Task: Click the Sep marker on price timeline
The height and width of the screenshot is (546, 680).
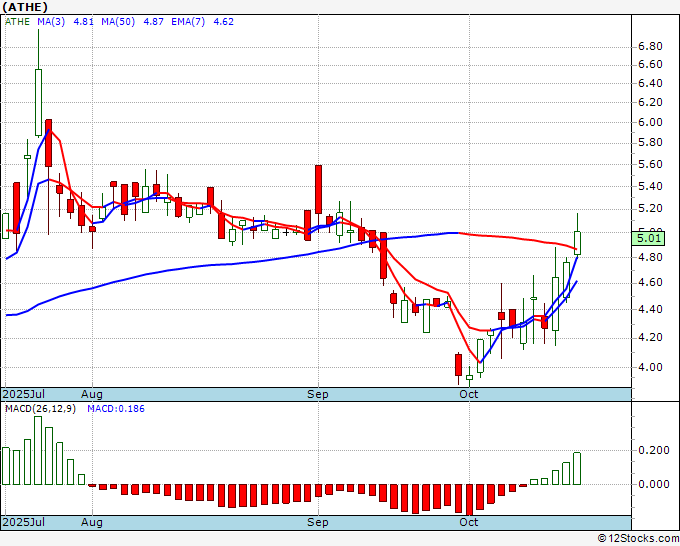Action: 318,394
